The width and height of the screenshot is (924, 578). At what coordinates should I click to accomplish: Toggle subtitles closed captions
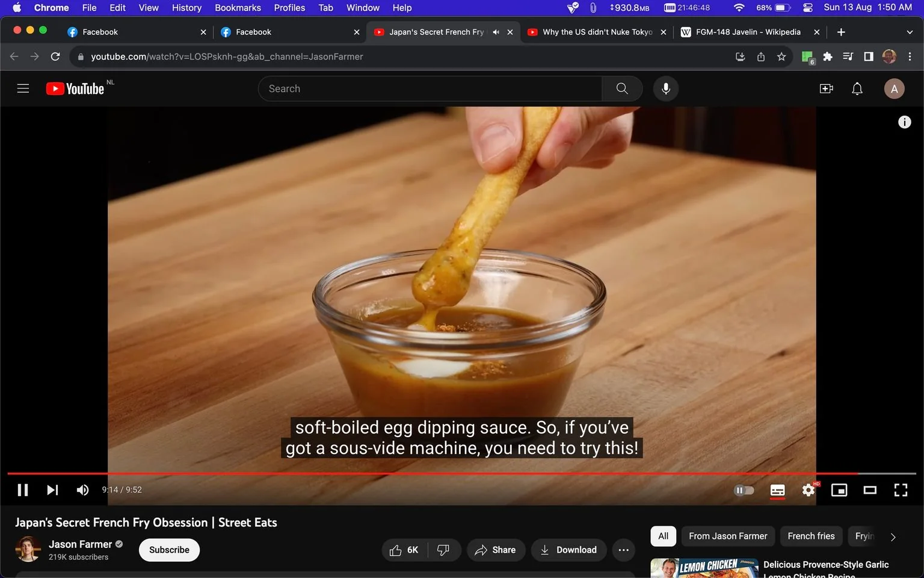tap(777, 490)
